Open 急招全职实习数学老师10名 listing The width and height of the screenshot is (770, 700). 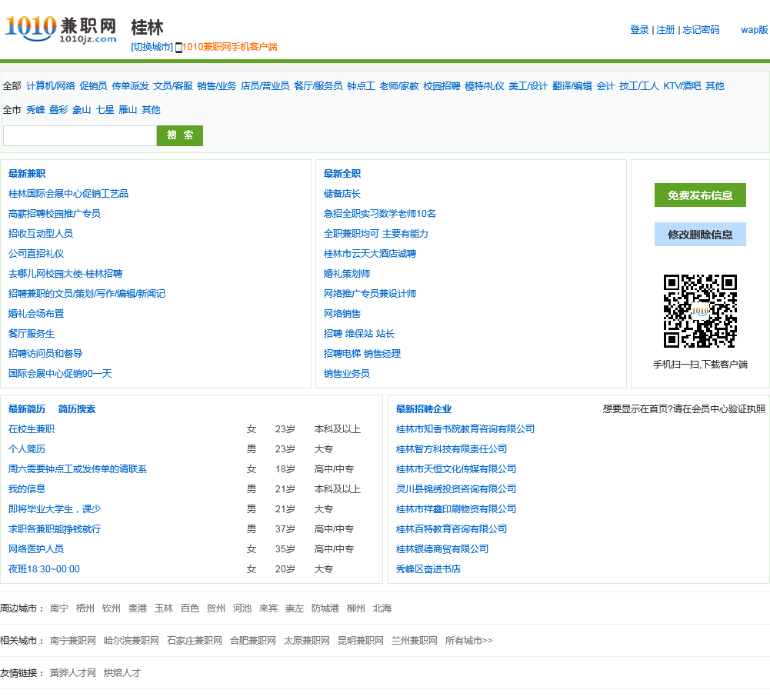pos(379,214)
